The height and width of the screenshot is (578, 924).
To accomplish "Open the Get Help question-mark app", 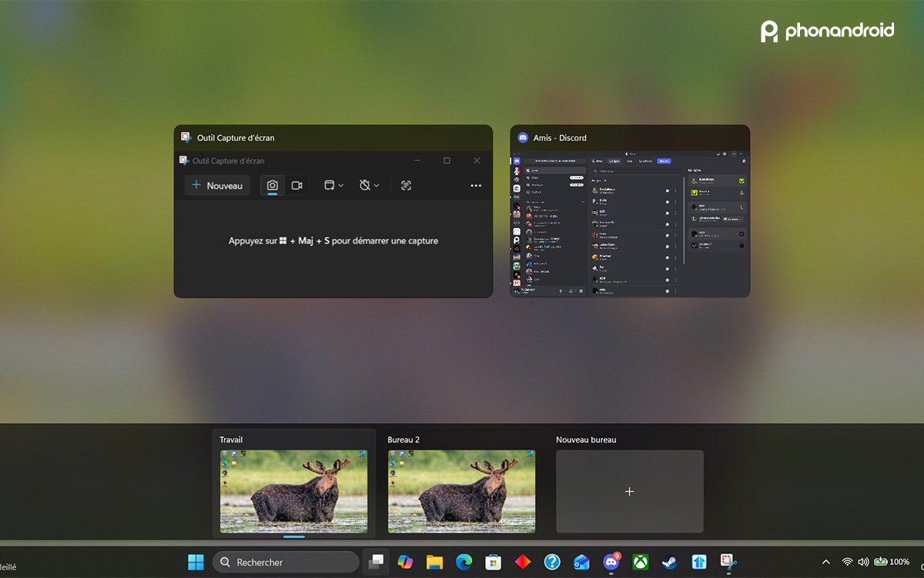I will tap(552, 562).
